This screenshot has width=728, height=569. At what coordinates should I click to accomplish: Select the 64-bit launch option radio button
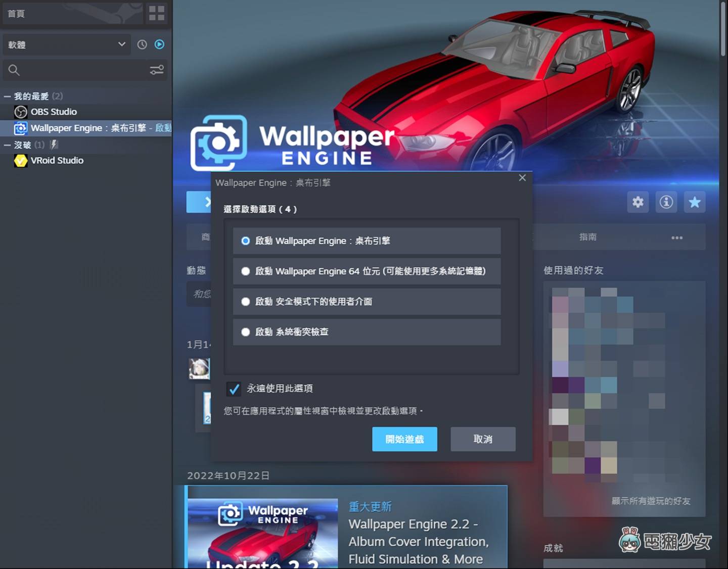(246, 271)
